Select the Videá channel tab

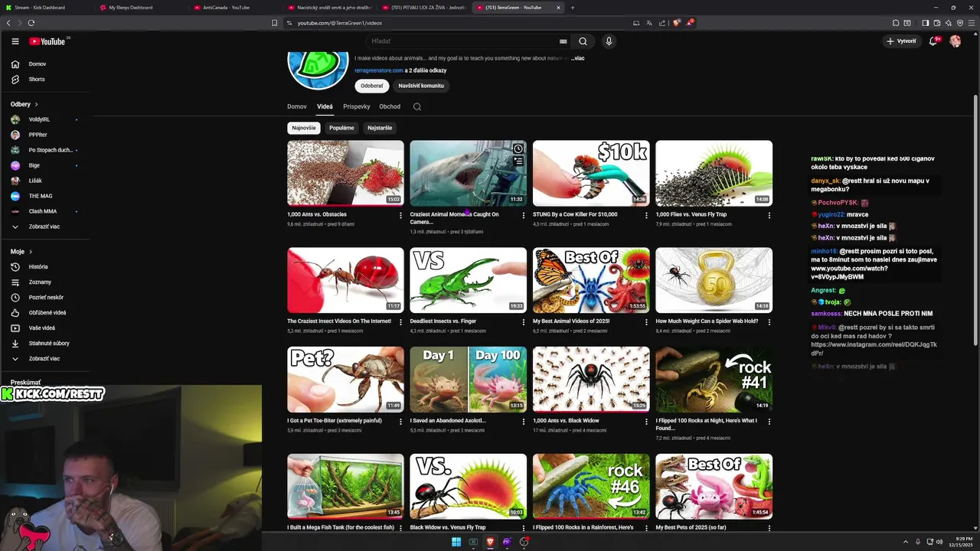point(325,106)
